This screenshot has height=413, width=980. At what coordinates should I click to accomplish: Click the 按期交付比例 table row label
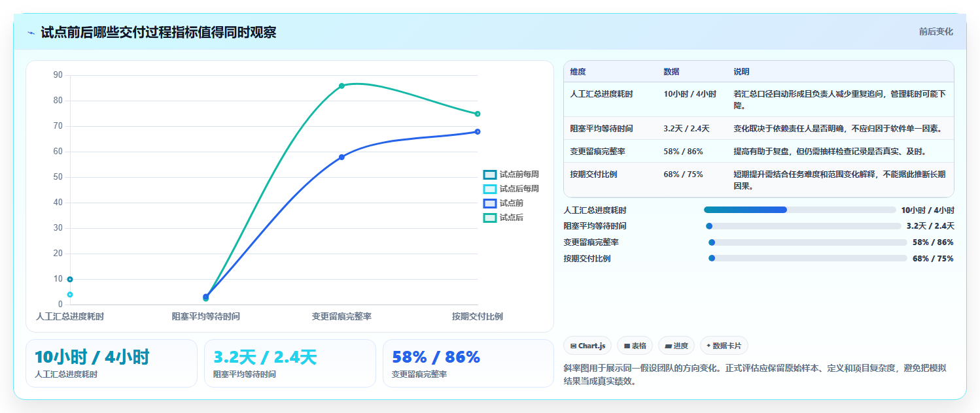click(x=593, y=174)
